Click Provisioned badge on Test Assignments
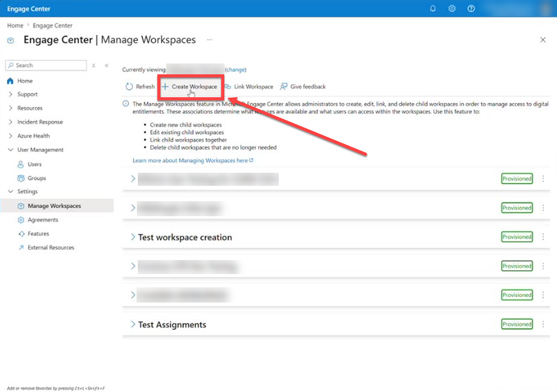Screen dimensions: 557x392 pos(517,324)
